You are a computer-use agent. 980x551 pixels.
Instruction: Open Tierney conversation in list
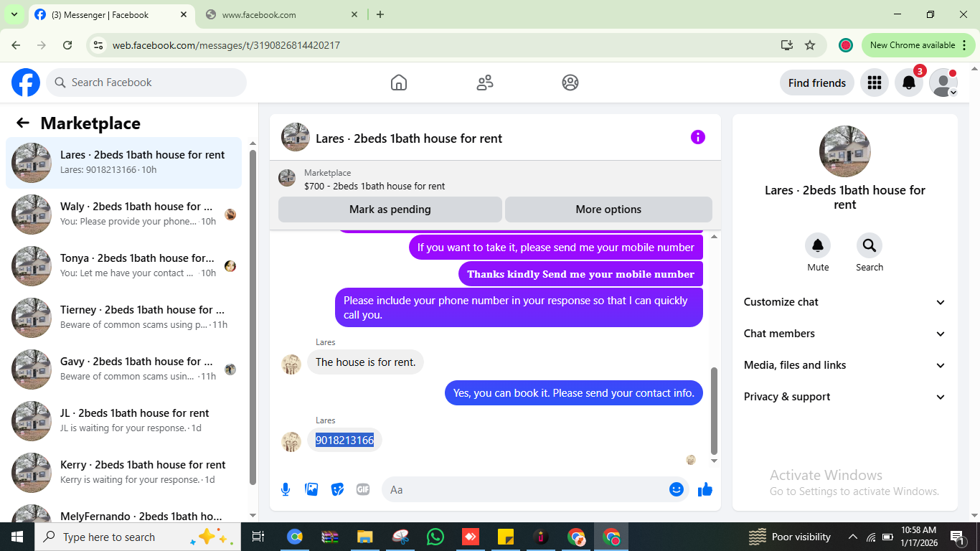(124, 318)
